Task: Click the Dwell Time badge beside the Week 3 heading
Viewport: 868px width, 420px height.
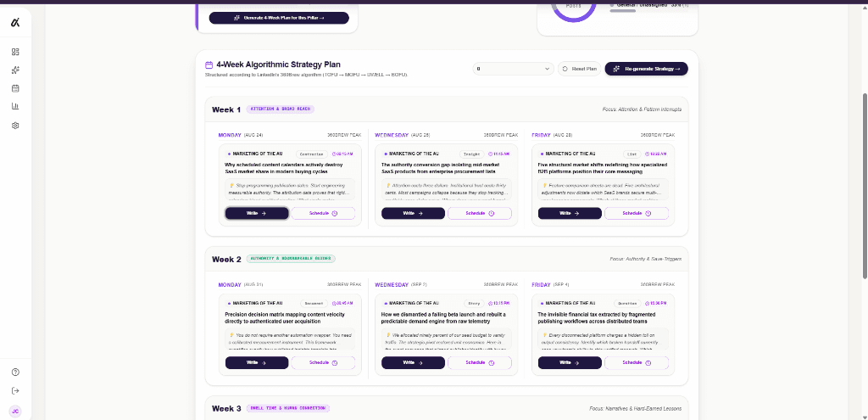Action: 288,408
